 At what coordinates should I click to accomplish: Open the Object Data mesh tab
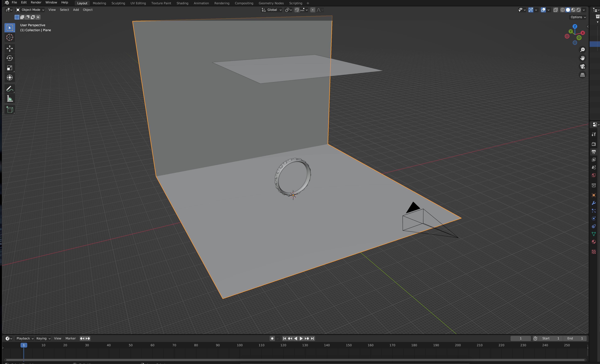click(x=594, y=234)
